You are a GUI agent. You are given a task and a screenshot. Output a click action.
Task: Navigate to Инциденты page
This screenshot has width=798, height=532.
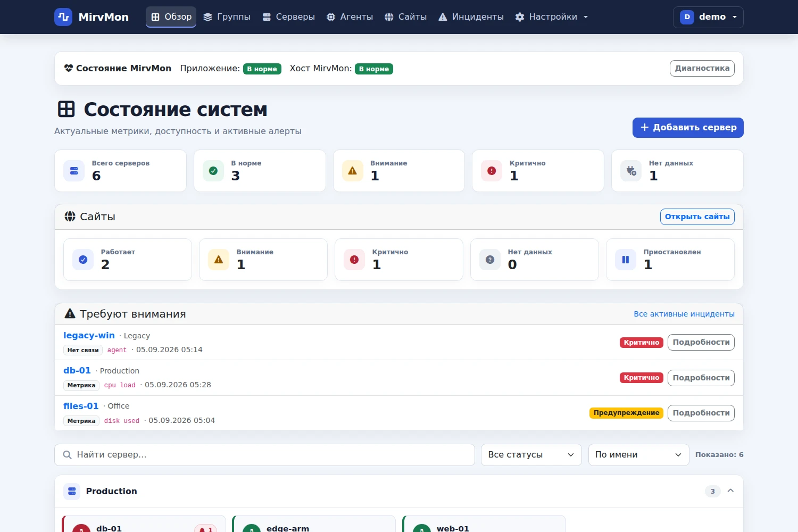[471, 17]
